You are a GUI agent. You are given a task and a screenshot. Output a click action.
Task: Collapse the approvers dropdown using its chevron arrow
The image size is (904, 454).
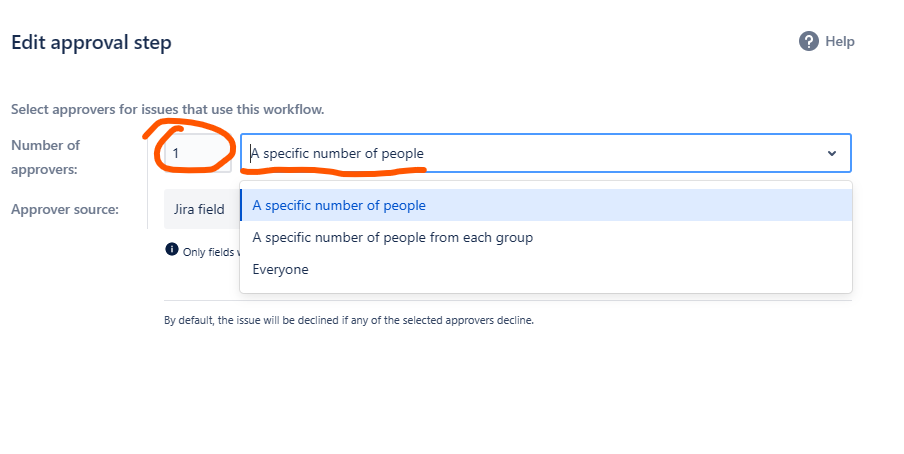click(831, 153)
